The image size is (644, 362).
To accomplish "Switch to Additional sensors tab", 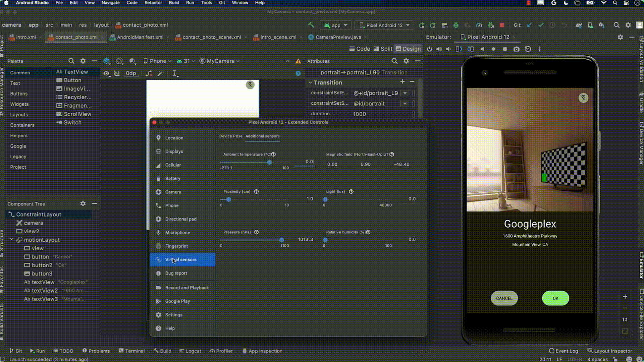I will tap(262, 136).
